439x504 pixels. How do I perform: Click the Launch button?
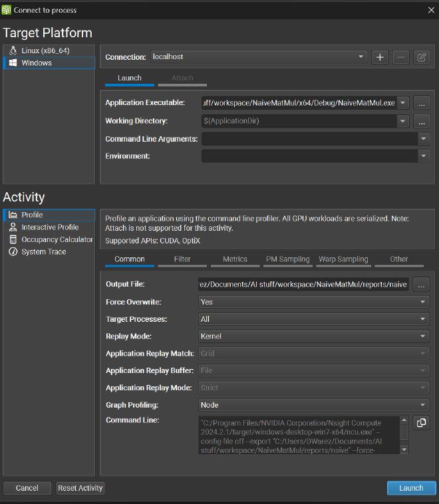pyautogui.click(x=411, y=488)
